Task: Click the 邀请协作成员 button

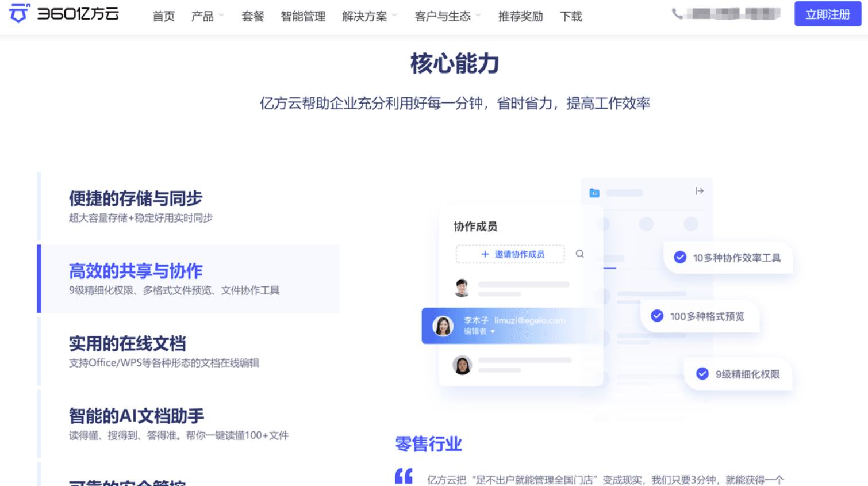Action: [510, 254]
